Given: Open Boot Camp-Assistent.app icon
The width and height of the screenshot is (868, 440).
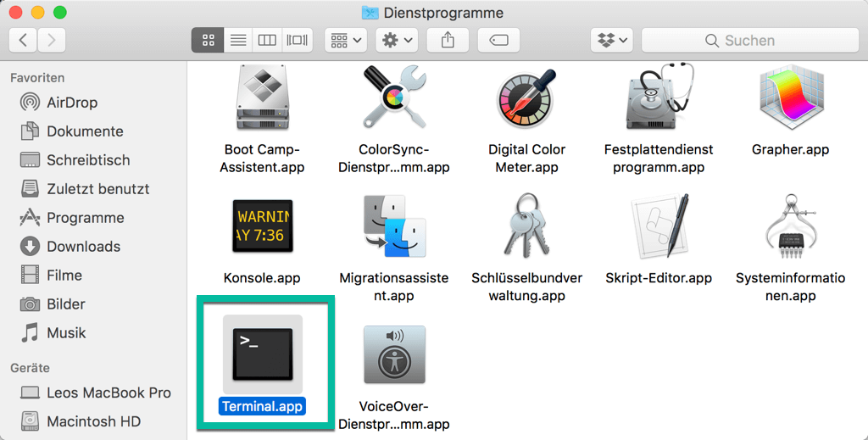Looking at the screenshot, I should point(263,97).
